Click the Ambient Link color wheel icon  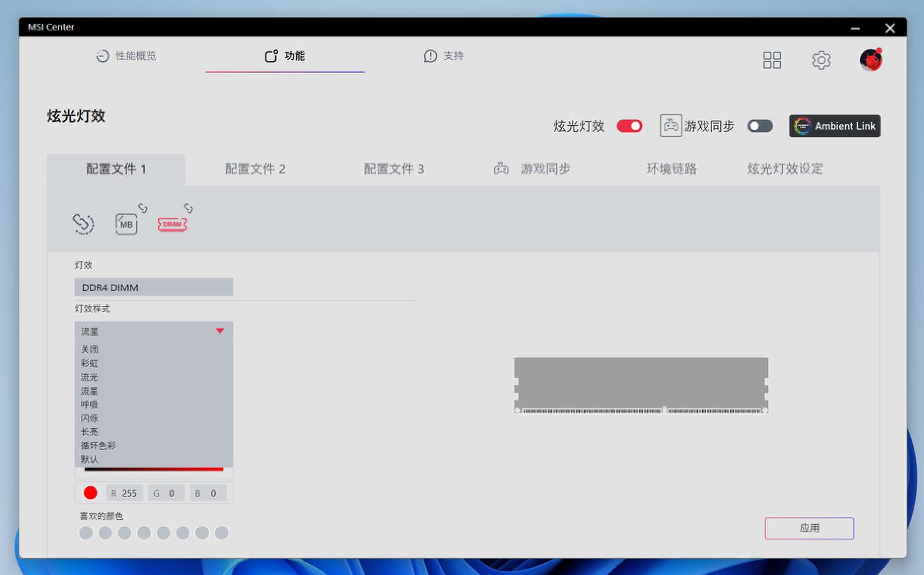tap(803, 126)
